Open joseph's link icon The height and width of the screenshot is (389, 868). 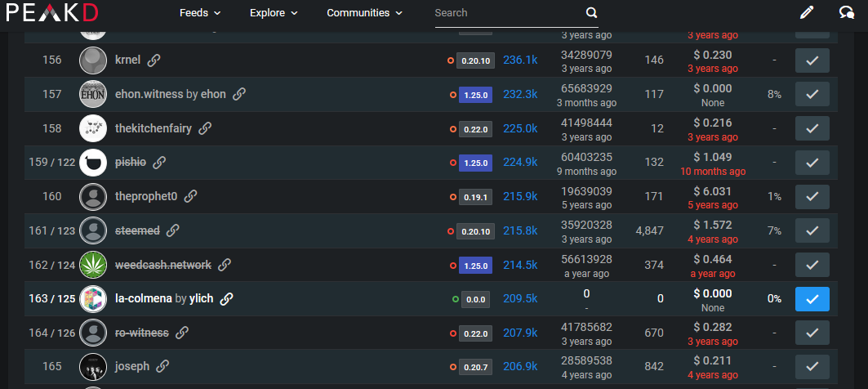coord(162,366)
